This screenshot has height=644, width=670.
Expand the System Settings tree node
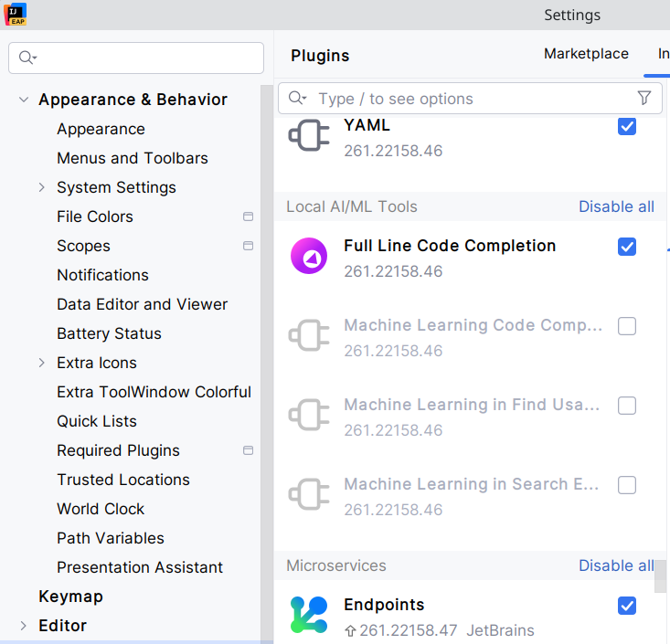pos(42,187)
